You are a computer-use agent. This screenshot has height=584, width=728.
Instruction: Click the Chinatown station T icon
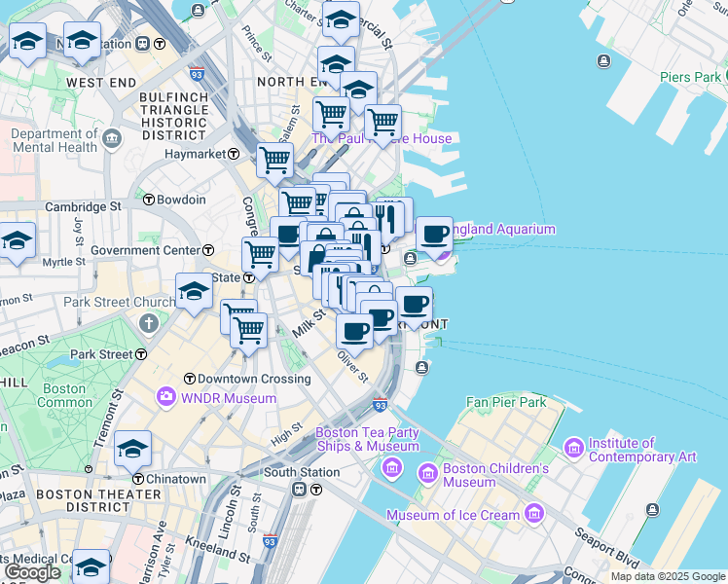click(138, 479)
